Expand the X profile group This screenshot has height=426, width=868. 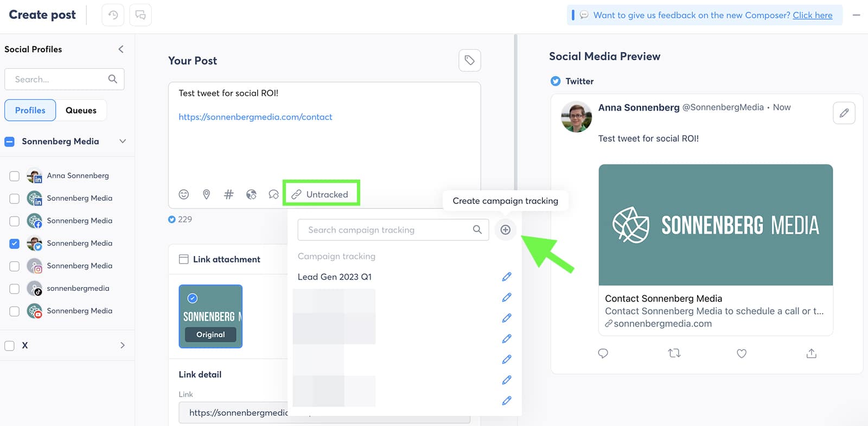click(x=123, y=345)
